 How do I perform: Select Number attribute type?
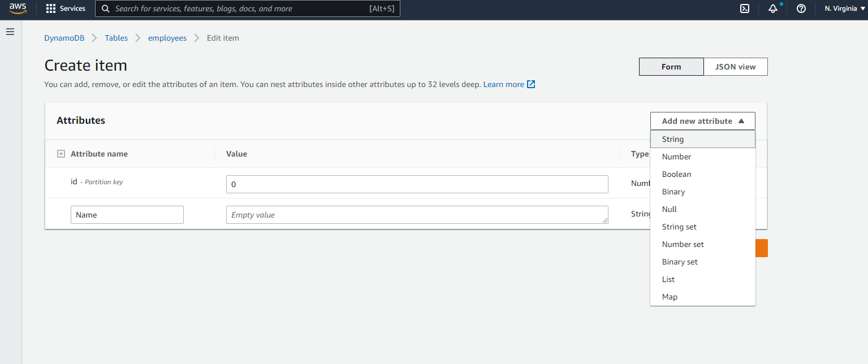pyautogui.click(x=703, y=157)
